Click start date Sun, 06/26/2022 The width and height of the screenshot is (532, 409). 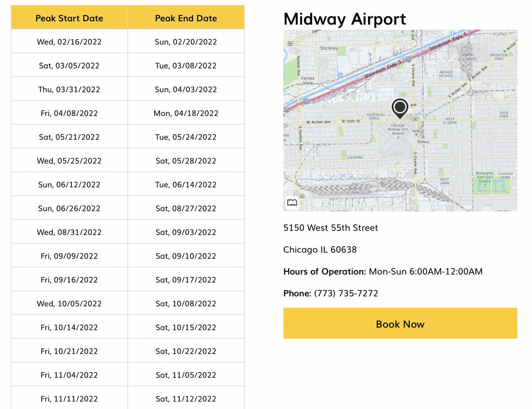pyautogui.click(x=69, y=208)
